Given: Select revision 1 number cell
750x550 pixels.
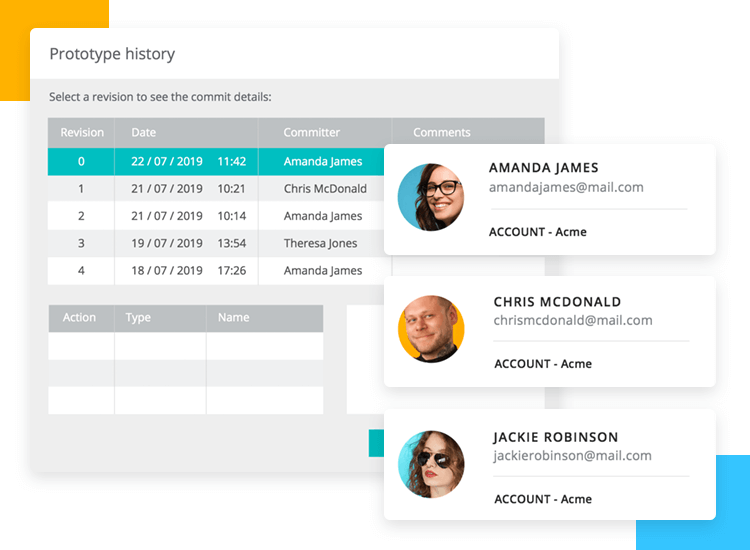Looking at the screenshot, I should click(x=81, y=189).
